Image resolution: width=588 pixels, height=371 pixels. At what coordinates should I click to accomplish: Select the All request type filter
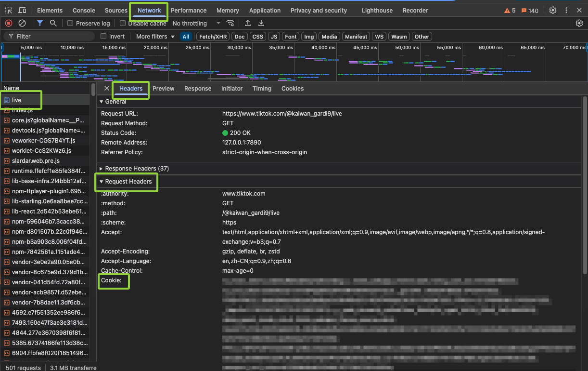[x=186, y=37]
